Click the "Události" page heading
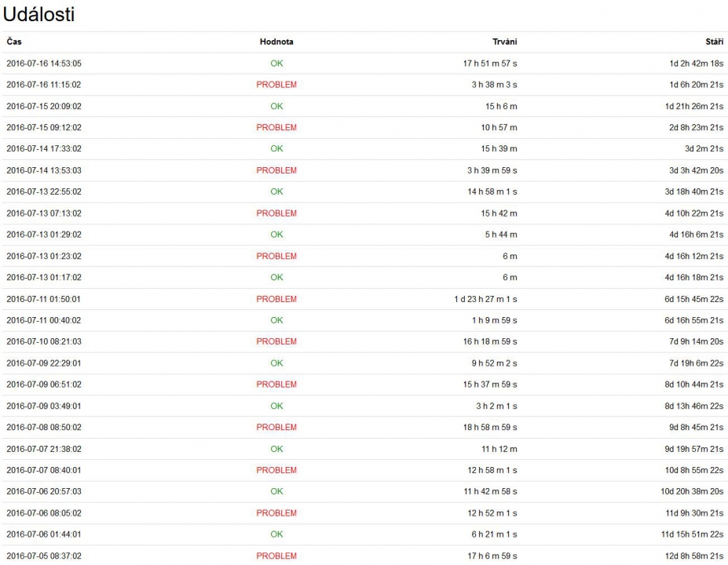This screenshot has height=565, width=728. click(39, 14)
